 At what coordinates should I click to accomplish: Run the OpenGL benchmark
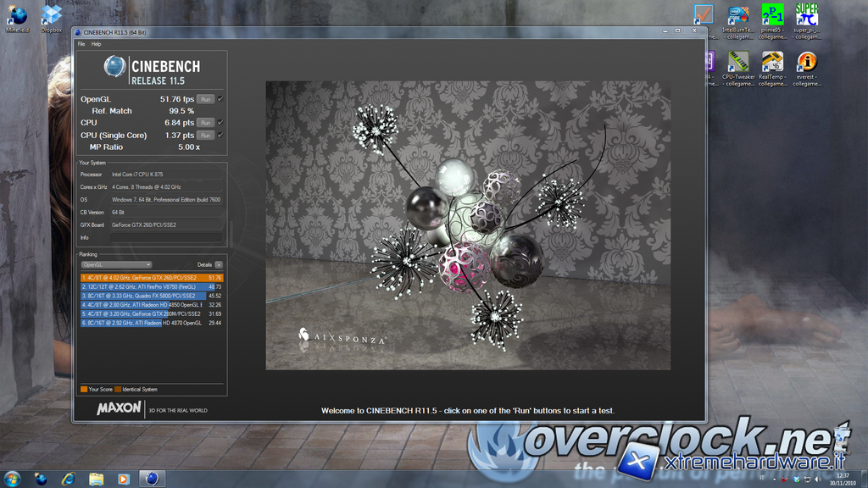(x=205, y=99)
